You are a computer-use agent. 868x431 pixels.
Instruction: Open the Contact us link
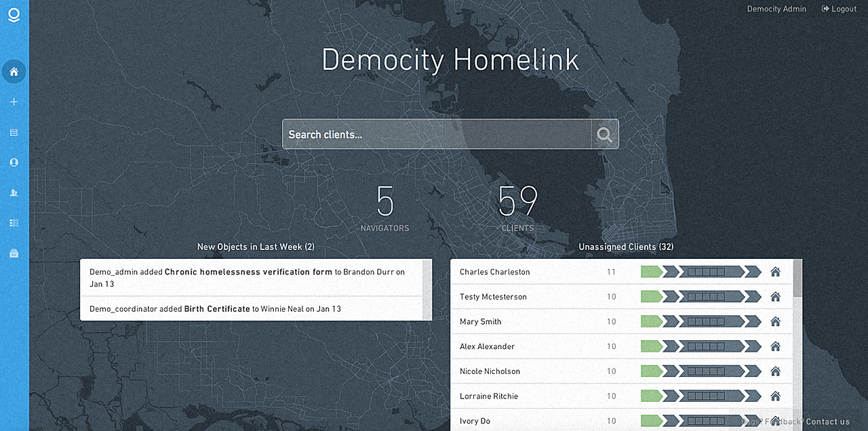pos(827,421)
